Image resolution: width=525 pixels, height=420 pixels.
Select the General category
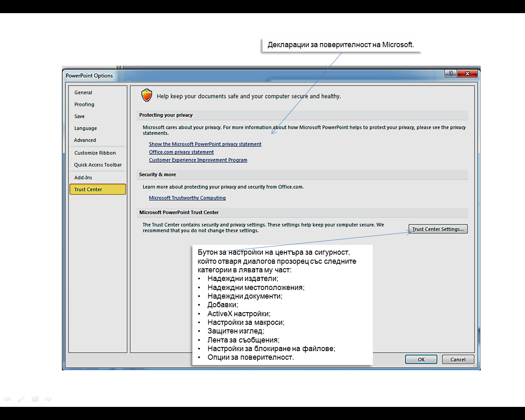point(98,93)
